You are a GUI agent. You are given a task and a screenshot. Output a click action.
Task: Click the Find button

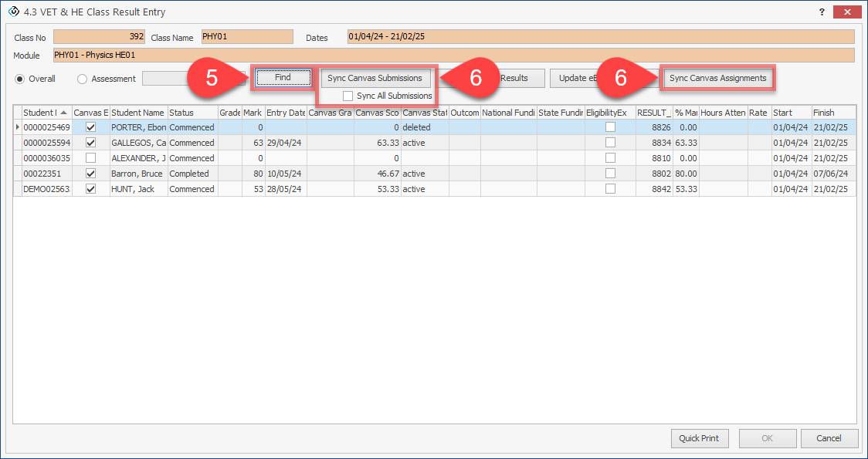click(x=283, y=78)
